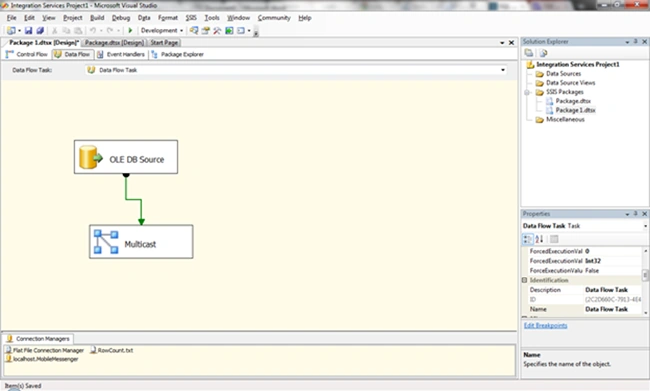Open Solution Explorer toolbar icon
This screenshot has width=650, height=391.
pos(194,30)
